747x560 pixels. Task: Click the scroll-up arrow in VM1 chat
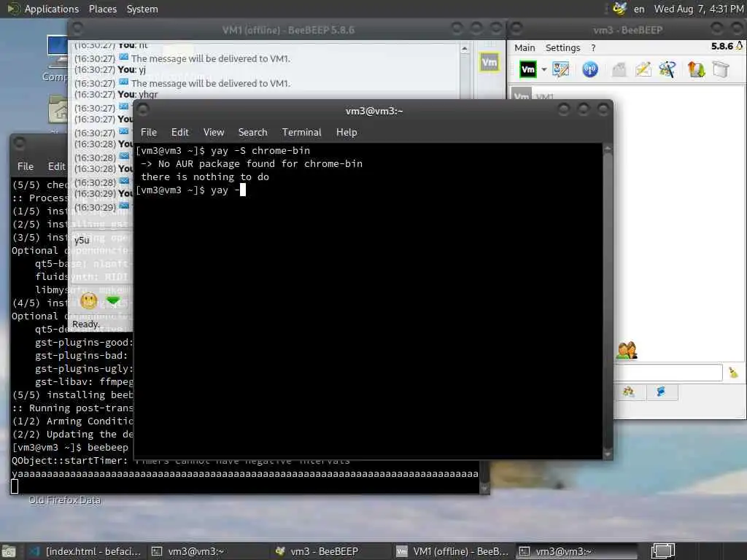click(x=465, y=49)
